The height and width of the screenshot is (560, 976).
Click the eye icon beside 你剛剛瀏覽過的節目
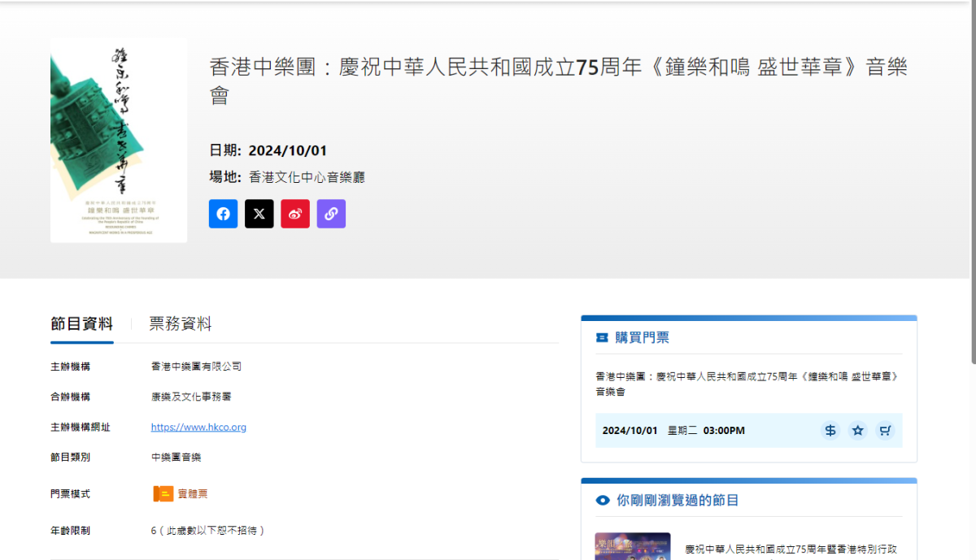coord(602,501)
